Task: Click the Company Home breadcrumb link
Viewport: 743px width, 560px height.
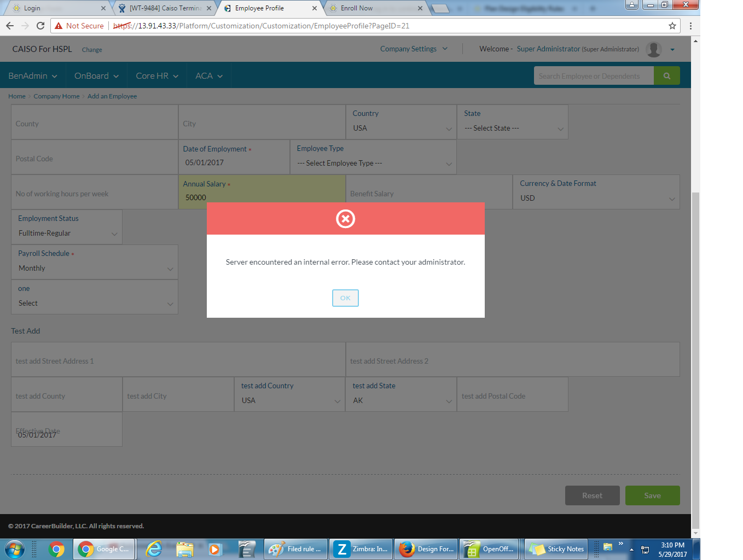Action: [56, 96]
